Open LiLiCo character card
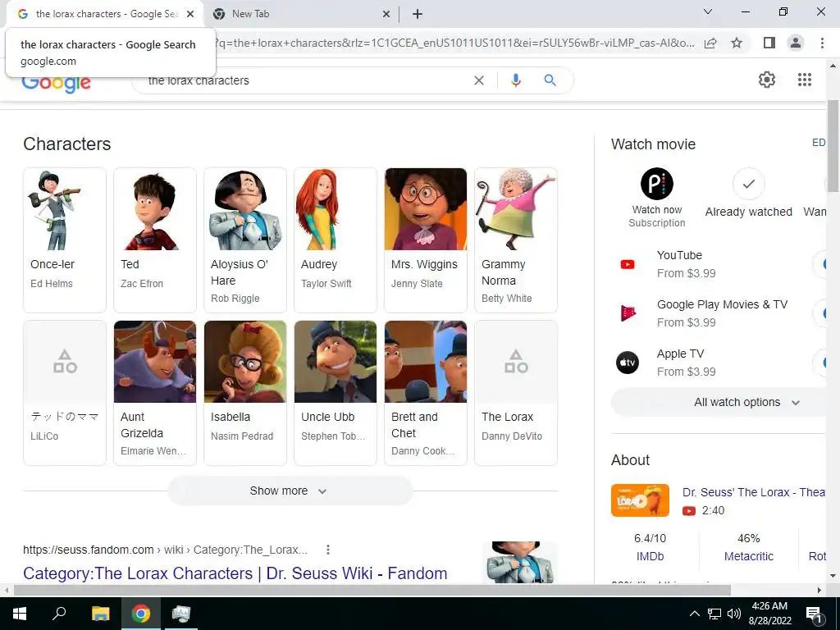The image size is (840, 630). tap(65, 393)
